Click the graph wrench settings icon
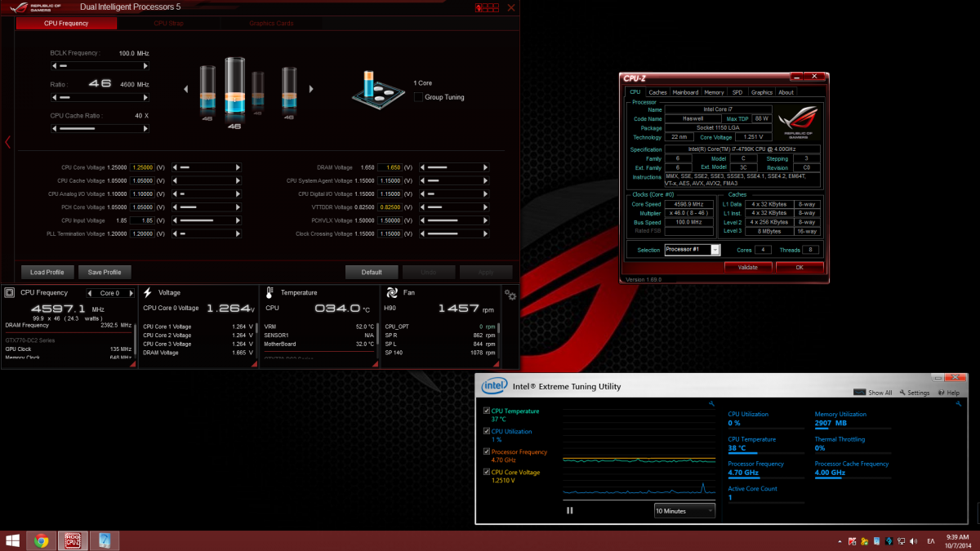This screenshot has height=551, width=980. (711, 403)
